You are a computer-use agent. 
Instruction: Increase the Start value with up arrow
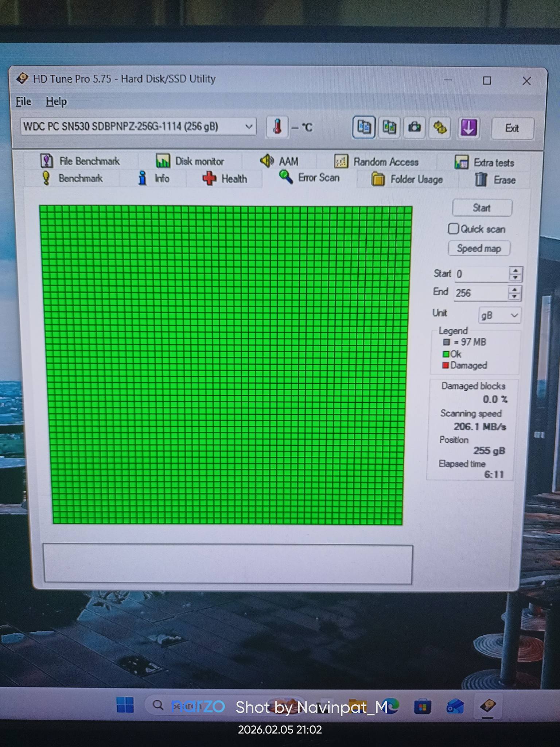515,271
